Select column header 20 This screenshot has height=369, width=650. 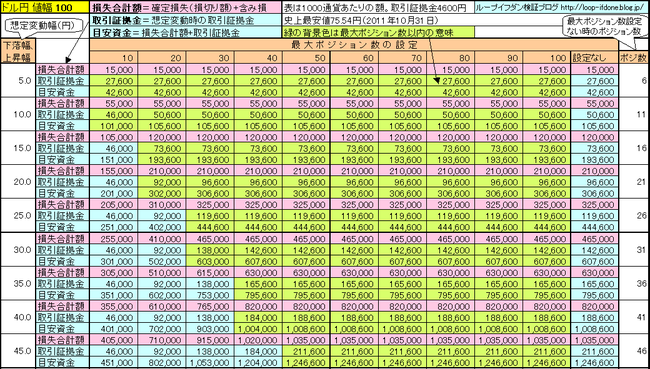(x=162, y=58)
